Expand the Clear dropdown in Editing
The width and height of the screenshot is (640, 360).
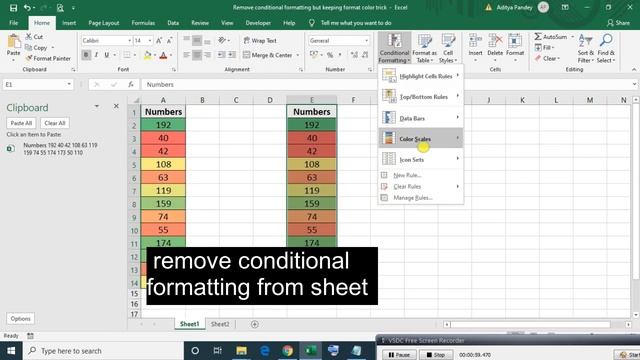pos(558,59)
